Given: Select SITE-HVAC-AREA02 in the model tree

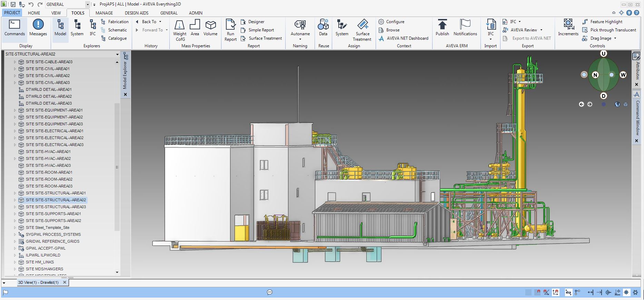Looking at the screenshot, I should 48,158.
